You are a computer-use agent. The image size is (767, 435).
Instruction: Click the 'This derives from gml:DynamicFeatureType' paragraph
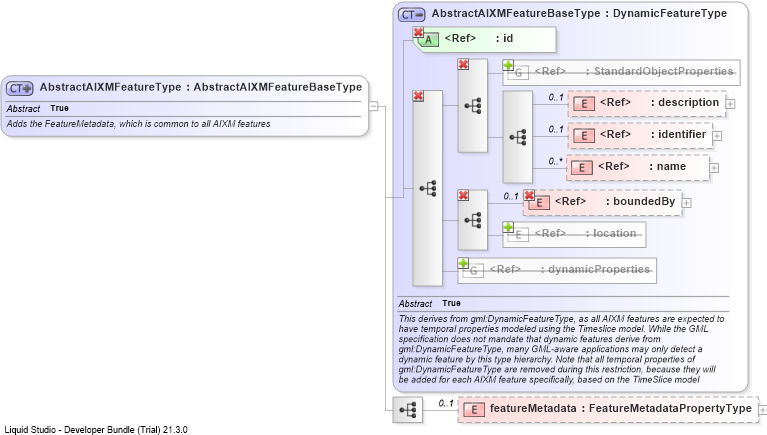[x=561, y=349]
